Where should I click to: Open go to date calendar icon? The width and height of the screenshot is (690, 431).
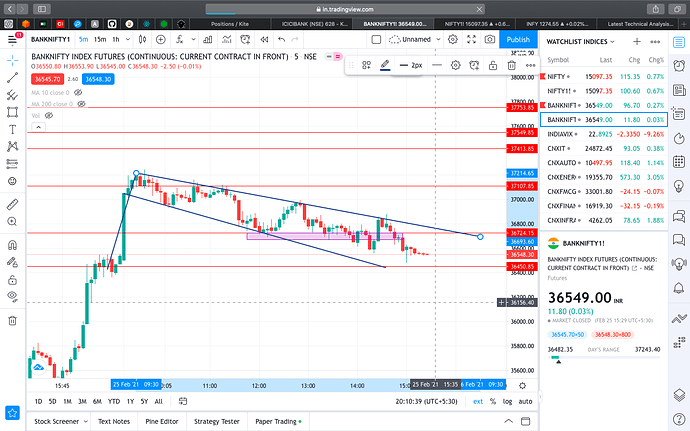(183, 401)
